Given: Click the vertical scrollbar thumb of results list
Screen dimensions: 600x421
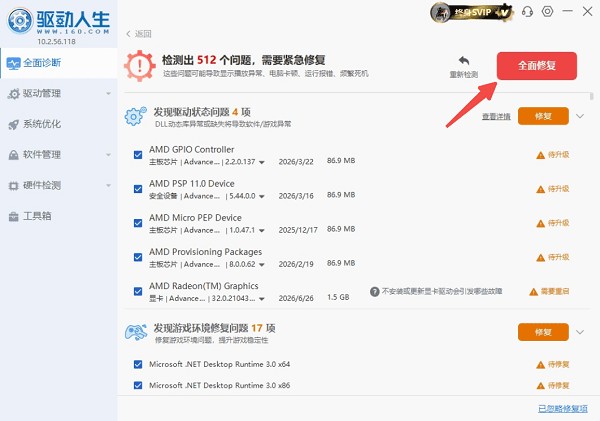Looking at the screenshot, I should point(592,96).
